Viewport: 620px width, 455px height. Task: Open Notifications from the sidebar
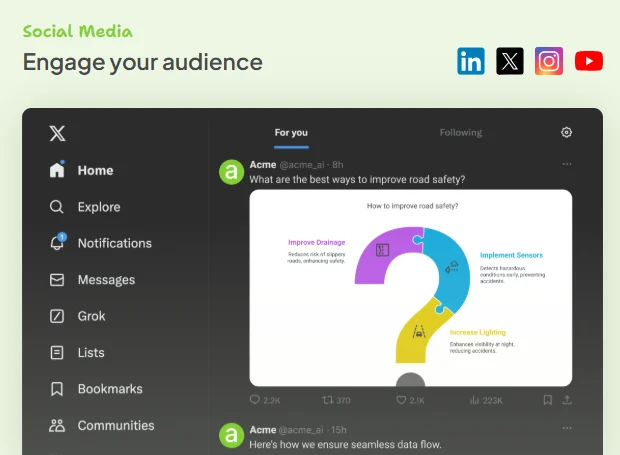(x=101, y=243)
